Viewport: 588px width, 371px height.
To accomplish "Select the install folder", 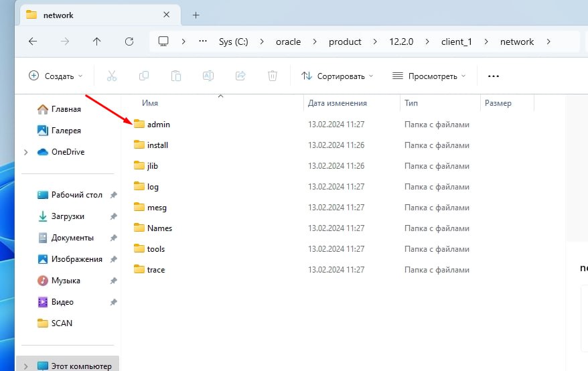I will click(151, 145).
